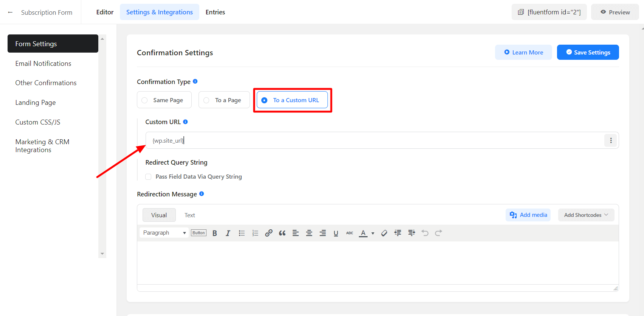Open Email Notifications settings
Viewport: 644px width, 316px height.
pyautogui.click(x=43, y=64)
